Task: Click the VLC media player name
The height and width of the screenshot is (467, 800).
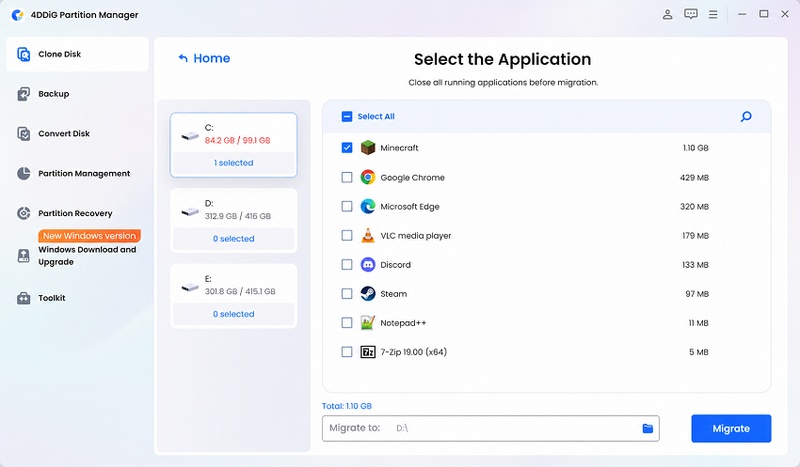Action: point(416,236)
